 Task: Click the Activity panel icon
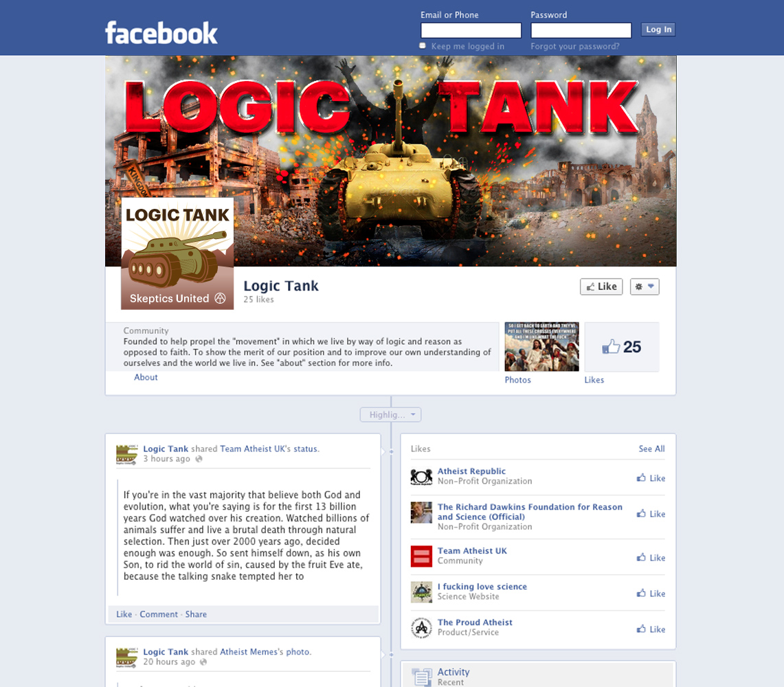421,677
